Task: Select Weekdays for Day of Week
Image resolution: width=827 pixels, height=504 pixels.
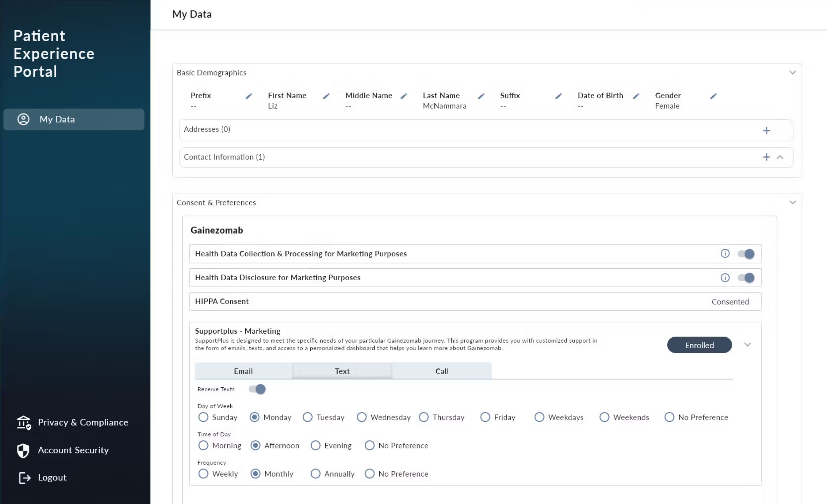Action: click(539, 417)
